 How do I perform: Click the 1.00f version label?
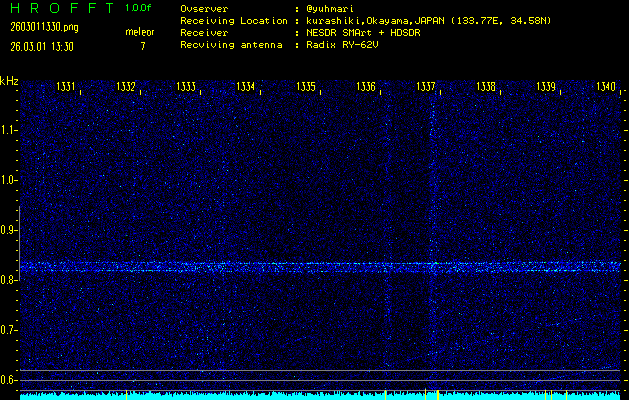click(x=139, y=8)
